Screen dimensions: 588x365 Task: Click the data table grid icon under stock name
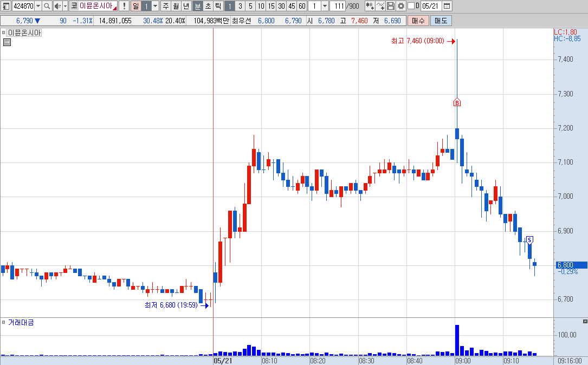[x=7, y=42]
